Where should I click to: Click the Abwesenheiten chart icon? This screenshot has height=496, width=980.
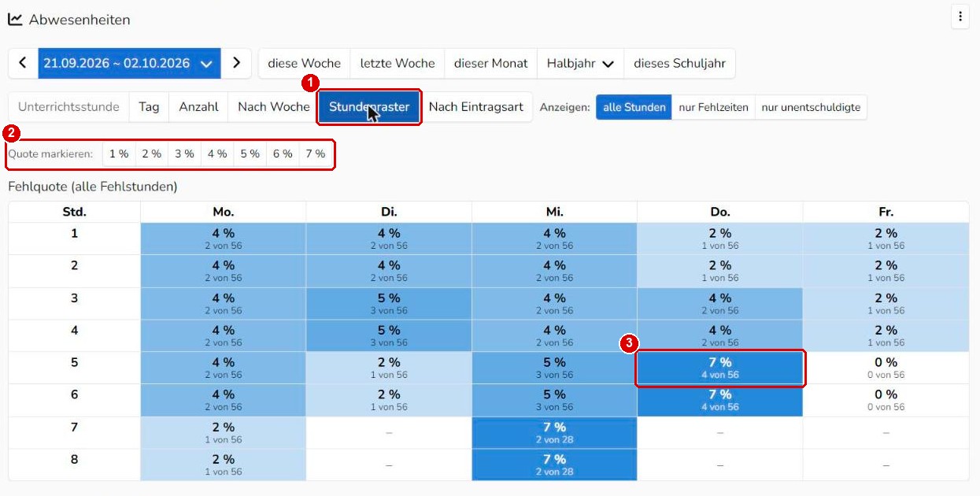pos(15,19)
